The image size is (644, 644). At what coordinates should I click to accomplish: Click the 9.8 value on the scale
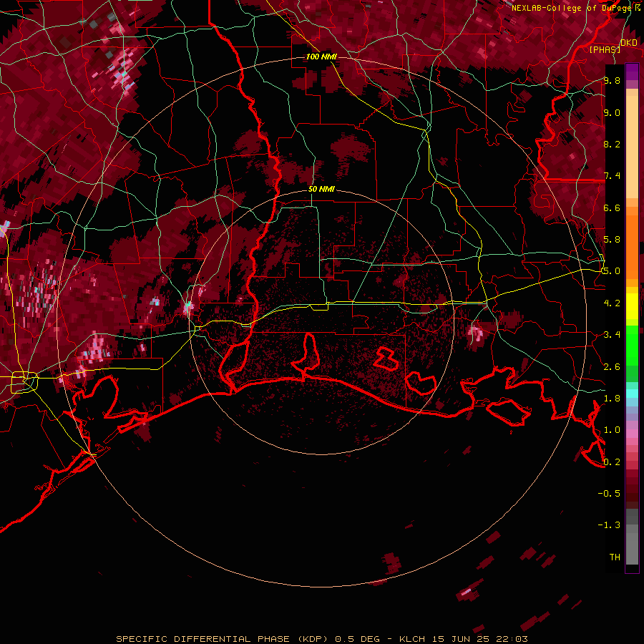(x=612, y=80)
